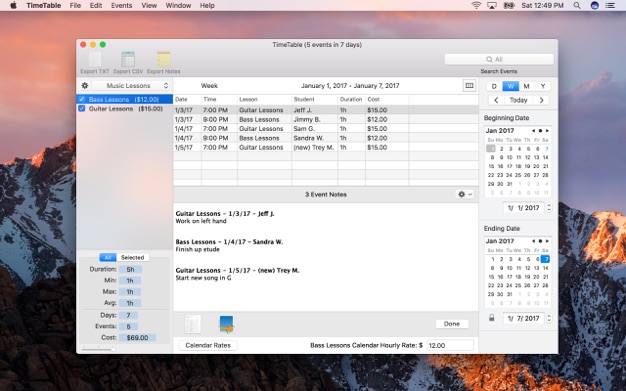
Task: Click the Ending Date field stepper
Action: pos(549,318)
